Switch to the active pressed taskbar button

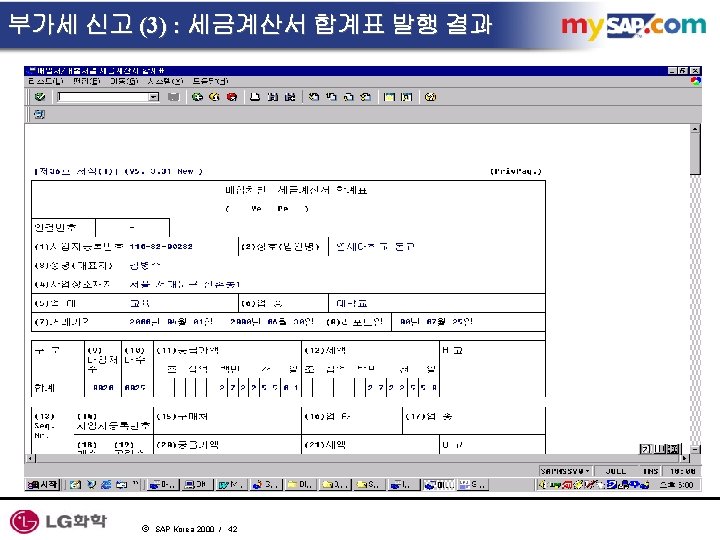438,484
